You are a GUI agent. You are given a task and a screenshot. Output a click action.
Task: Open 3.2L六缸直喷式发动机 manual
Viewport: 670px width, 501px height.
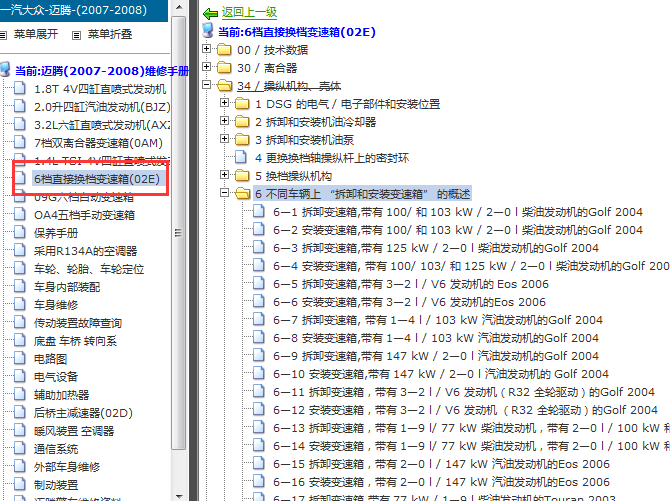click(x=102, y=125)
